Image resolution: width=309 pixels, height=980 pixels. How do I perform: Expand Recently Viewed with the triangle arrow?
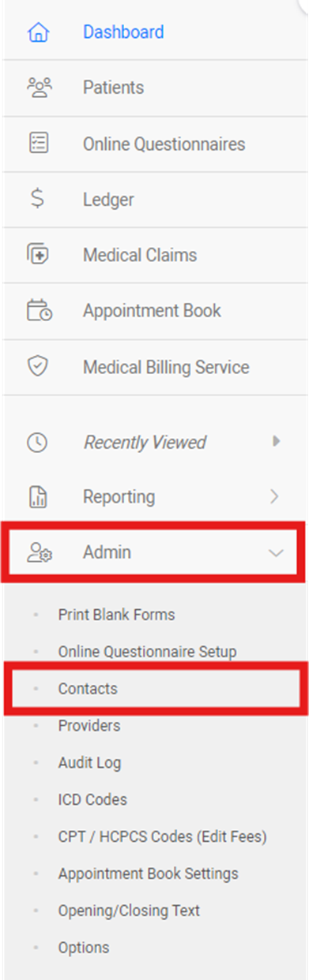coord(276,441)
